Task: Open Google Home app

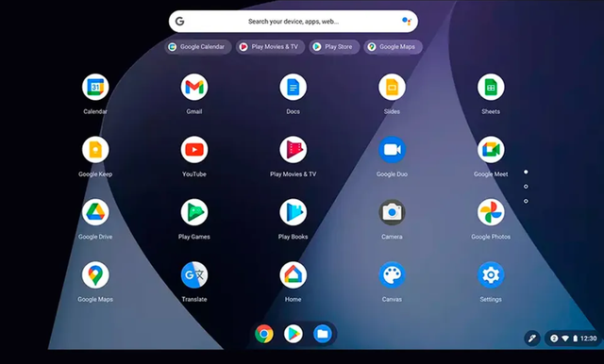Action: tap(294, 275)
